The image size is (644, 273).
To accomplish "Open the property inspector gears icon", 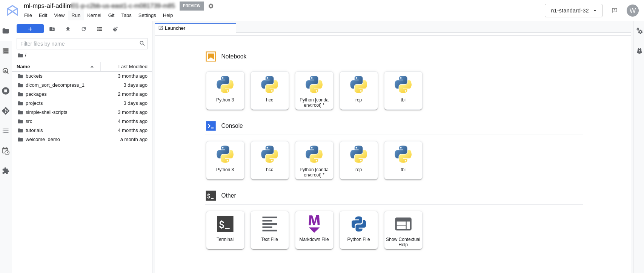I will click(639, 31).
